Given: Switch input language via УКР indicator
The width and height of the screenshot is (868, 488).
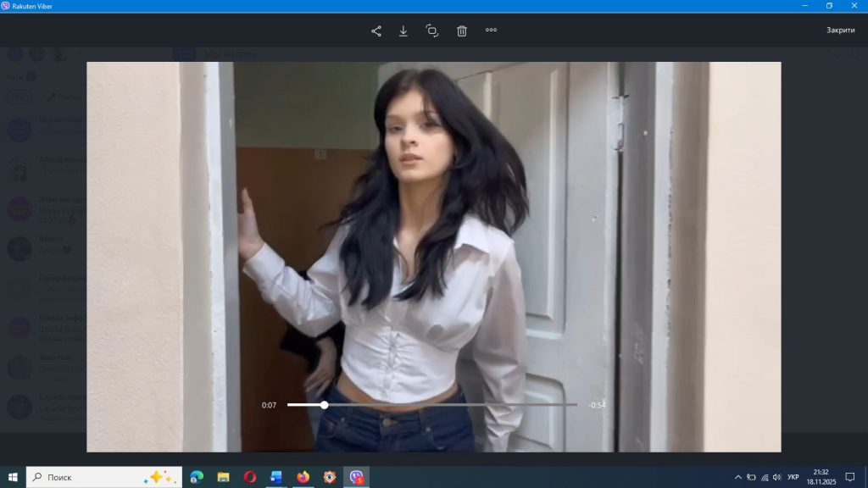Looking at the screenshot, I should (793, 477).
